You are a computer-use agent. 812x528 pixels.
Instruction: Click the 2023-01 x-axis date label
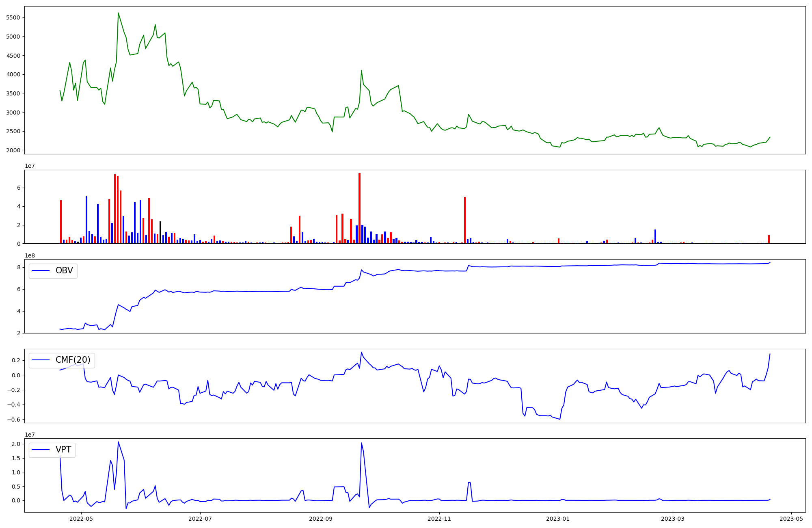coord(558,519)
